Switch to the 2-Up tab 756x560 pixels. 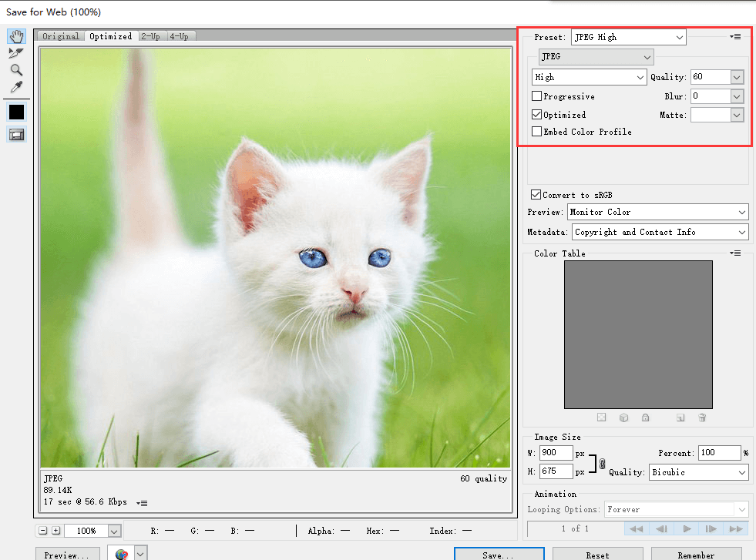[150, 36]
